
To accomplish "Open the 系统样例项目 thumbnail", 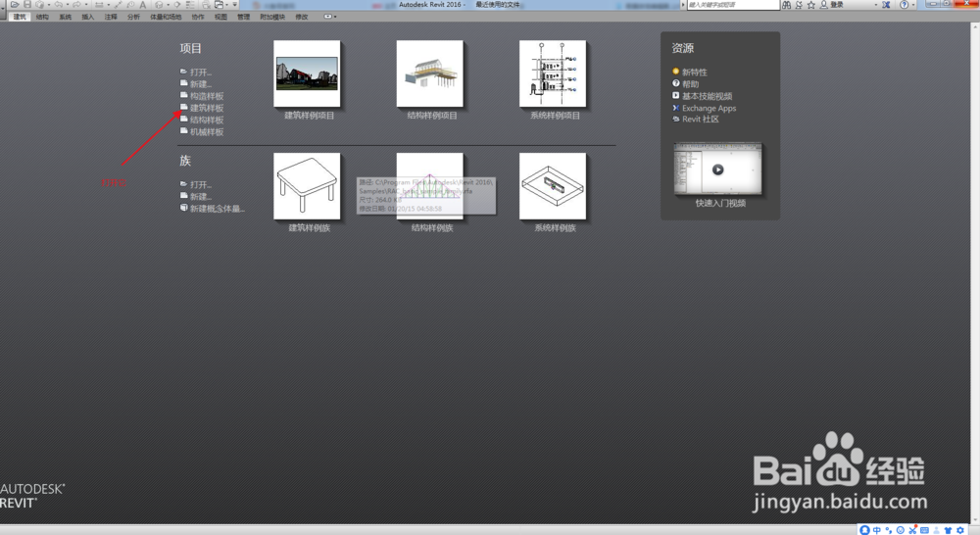I will point(553,73).
